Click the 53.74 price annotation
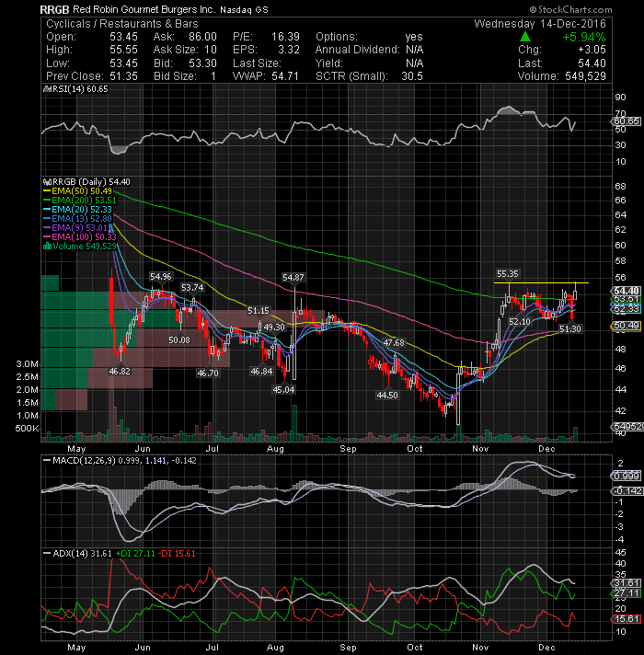 tap(192, 287)
